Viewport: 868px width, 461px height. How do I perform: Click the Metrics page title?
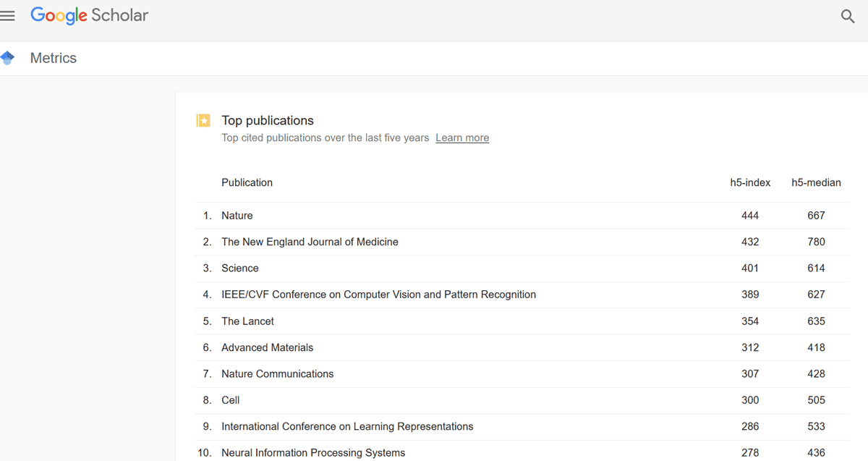point(53,58)
